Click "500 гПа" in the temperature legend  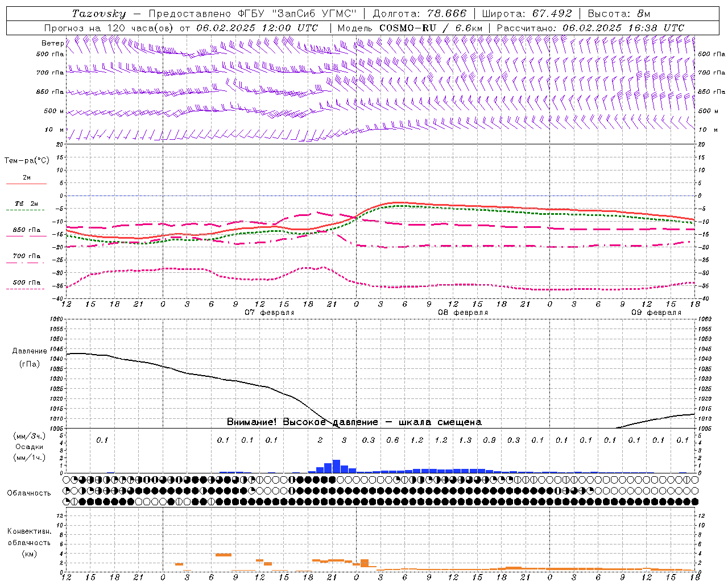pyautogui.click(x=26, y=282)
